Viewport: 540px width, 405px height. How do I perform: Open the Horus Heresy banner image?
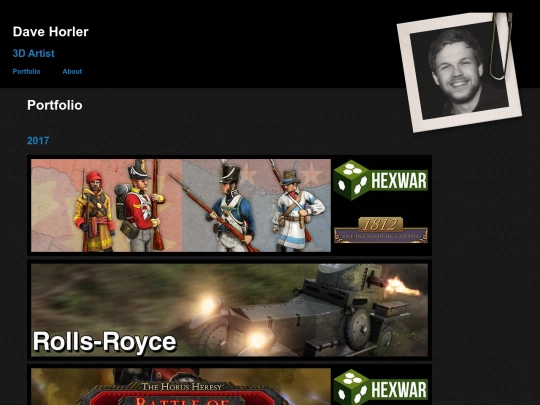click(x=181, y=386)
